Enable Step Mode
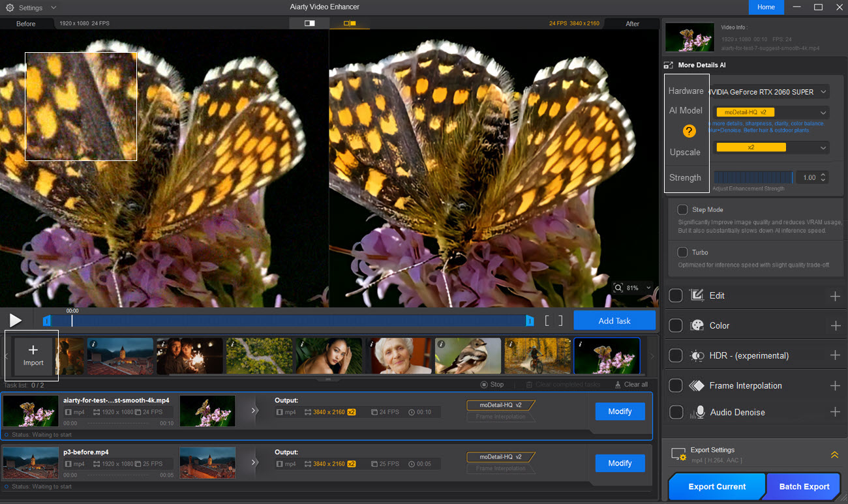 682,209
